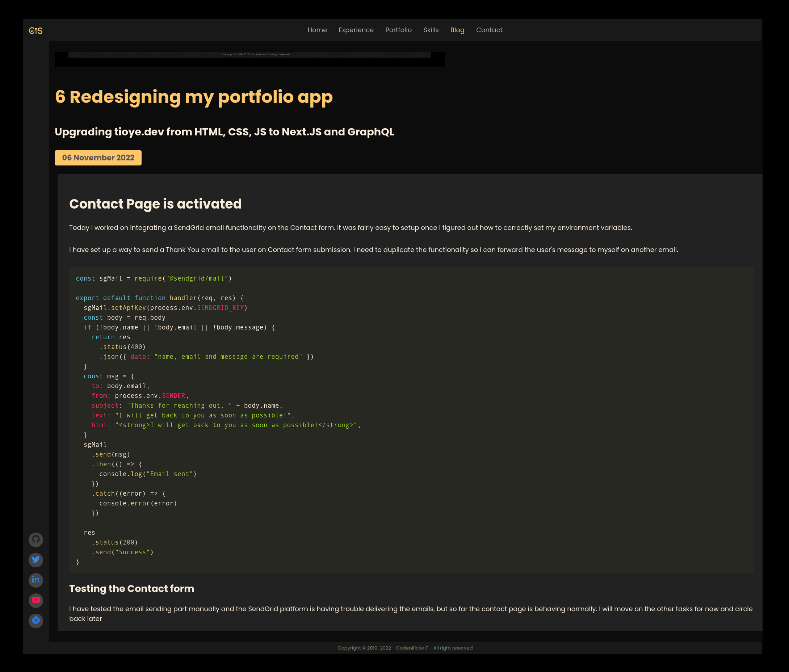Go to the Portfolio section
This screenshot has width=789, height=672.
click(398, 30)
